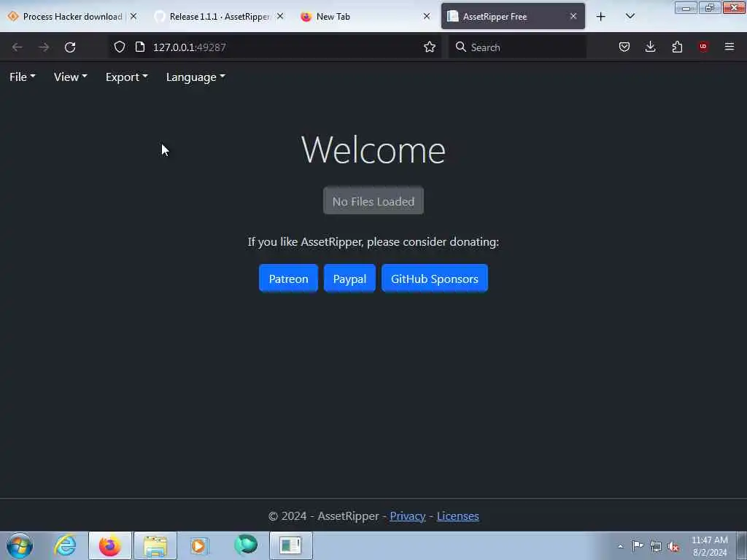Click the Show desktop strip on the taskbar
747x560 pixels.
pyautogui.click(x=742, y=545)
